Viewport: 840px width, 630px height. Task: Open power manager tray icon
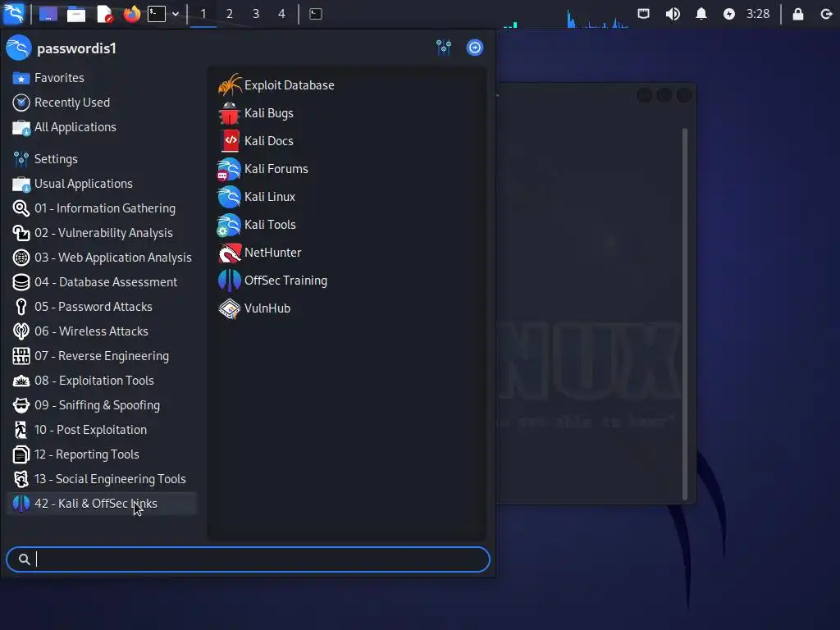tap(729, 14)
